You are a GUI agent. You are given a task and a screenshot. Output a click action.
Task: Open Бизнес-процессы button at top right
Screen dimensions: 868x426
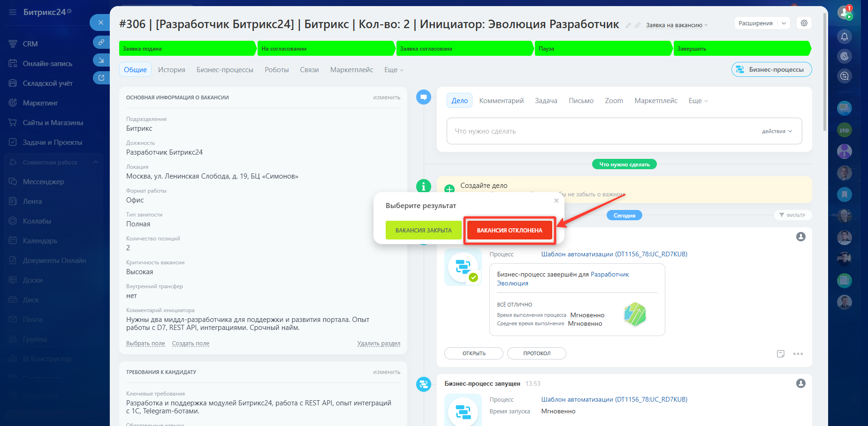[x=772, y=69]
